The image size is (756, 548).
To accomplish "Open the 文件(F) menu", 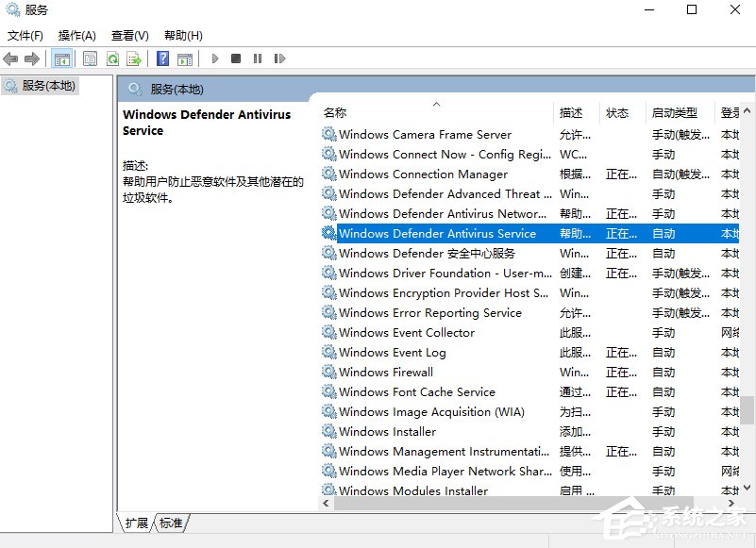I will coord(23,35).
